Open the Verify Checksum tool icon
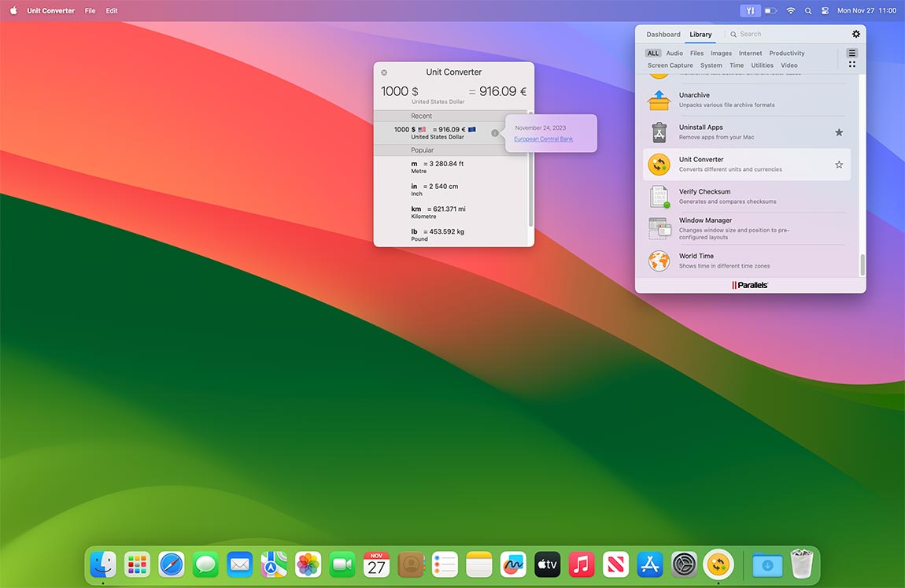905x588 pixels. coord(659,197)
